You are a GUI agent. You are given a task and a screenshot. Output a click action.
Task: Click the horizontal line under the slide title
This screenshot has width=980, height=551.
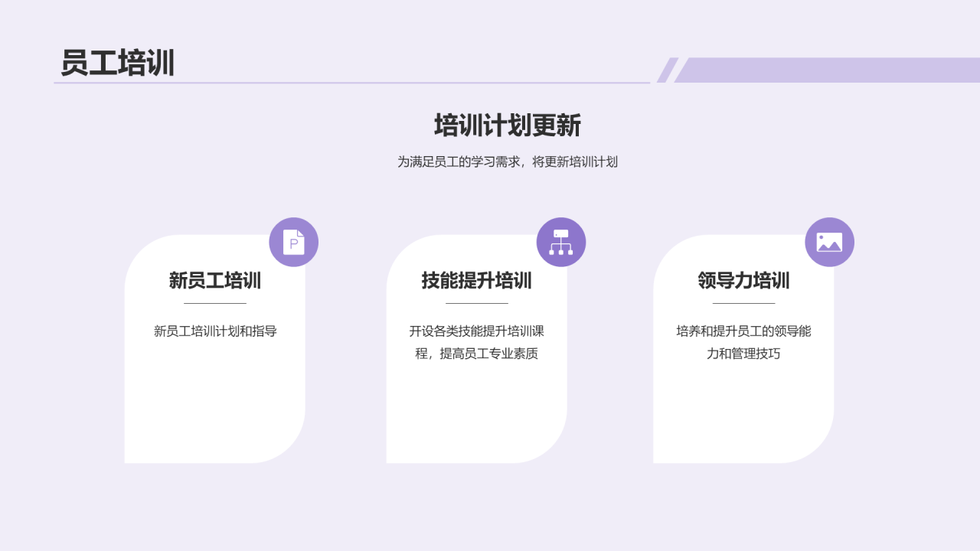click(352, 81)
